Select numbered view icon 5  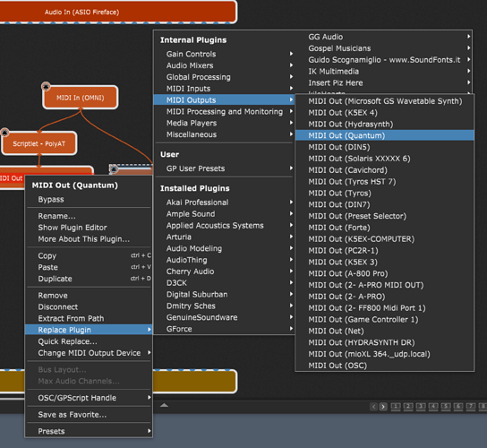pos(446,407)
